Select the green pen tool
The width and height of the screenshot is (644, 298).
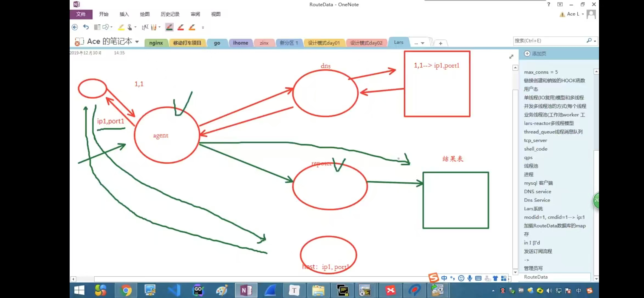[x=170, y=27]
